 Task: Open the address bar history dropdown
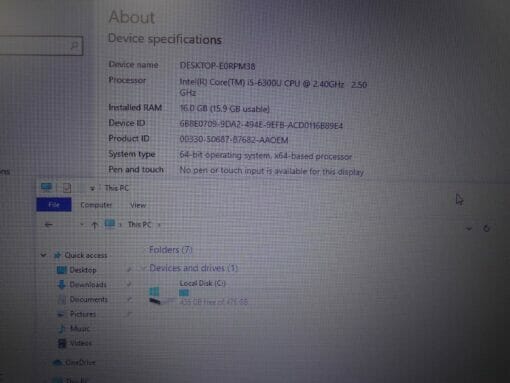[469, 229]
